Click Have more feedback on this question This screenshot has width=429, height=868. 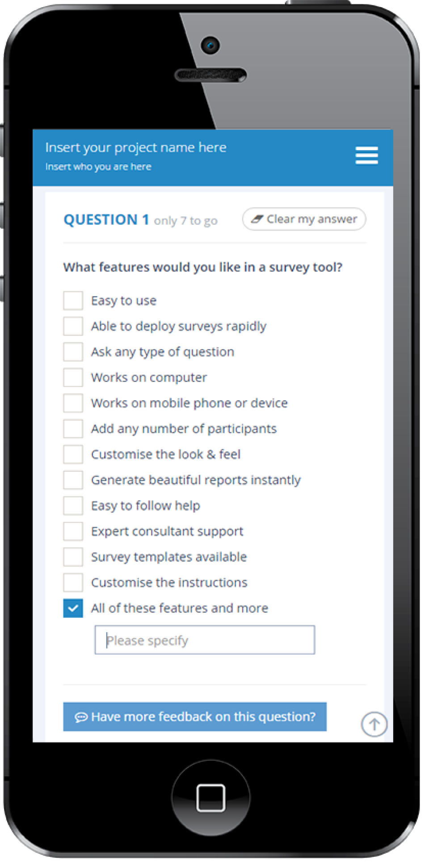point(195,717)
